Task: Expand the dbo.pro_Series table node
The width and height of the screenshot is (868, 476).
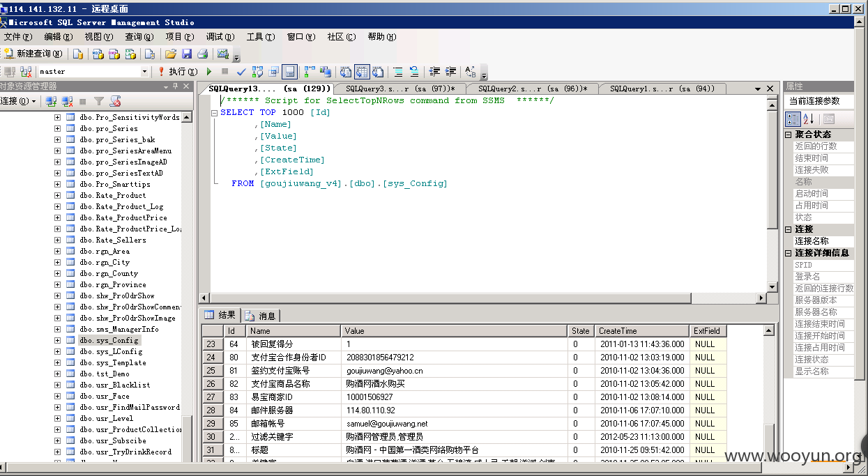Action: point(58,128)
